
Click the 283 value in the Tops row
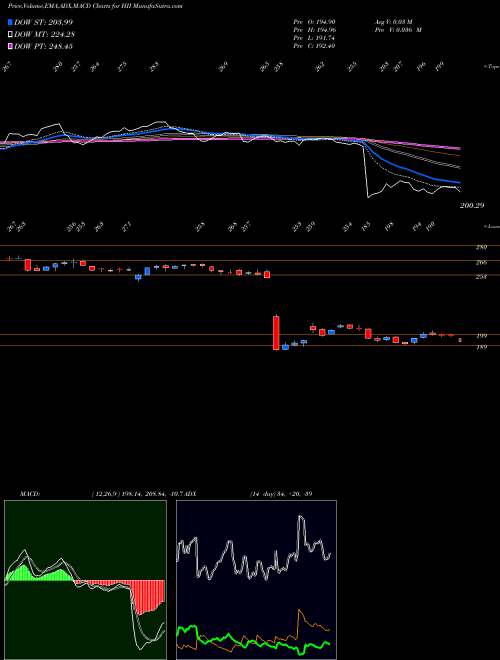tap(155, 67)
